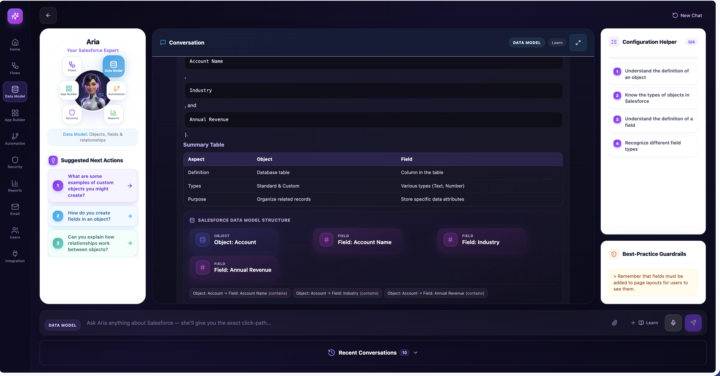The width and height of the screenshot is (720, 376).
Task: Open Integration in the left sidebar
Action: [x=15, y=256]
